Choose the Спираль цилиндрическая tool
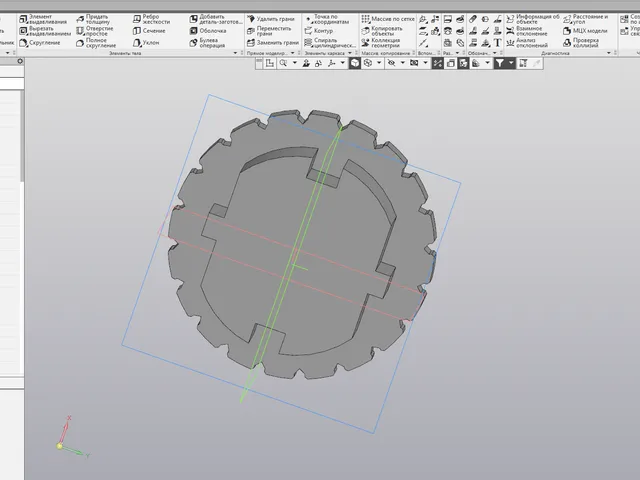The width and height of the screenshot is (640, 480). (x=330, y=43)
